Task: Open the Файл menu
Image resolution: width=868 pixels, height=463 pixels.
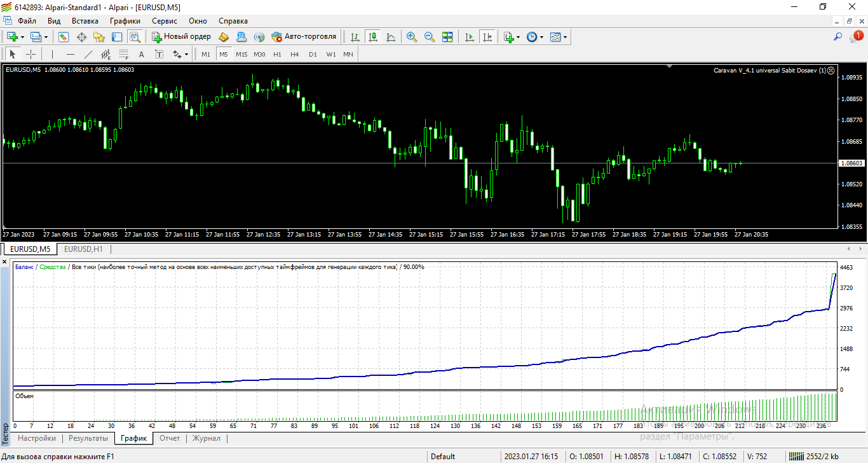Action: (x=27, y=21)
